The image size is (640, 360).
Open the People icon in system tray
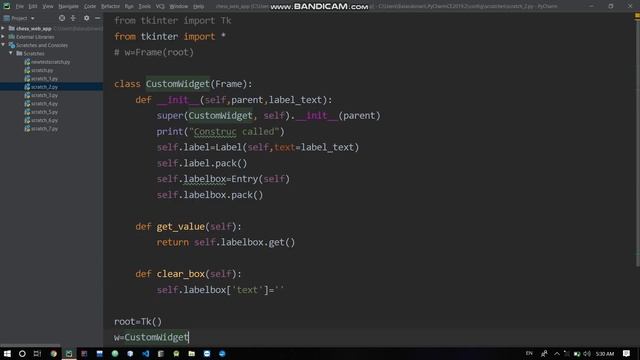click(x=544, y=353)
